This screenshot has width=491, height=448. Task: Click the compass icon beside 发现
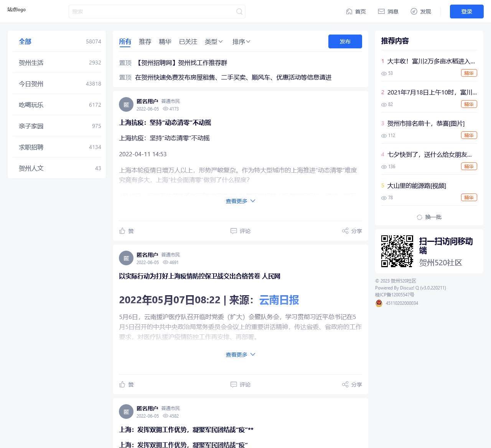pos(414,12)
